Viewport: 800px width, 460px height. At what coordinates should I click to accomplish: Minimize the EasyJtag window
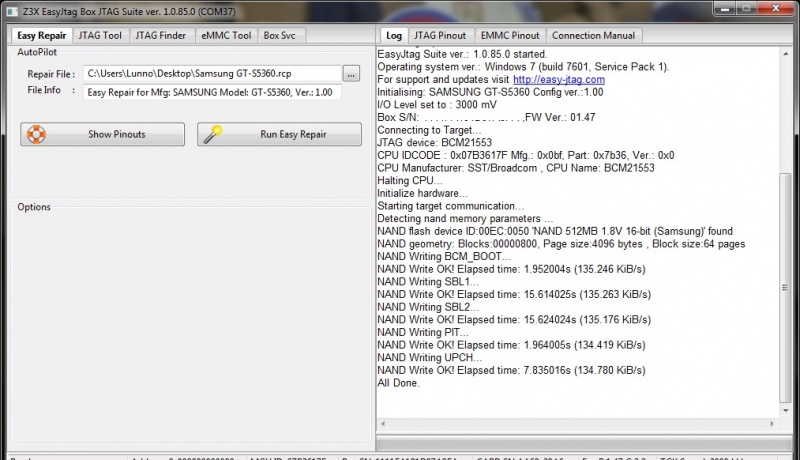pyautogui.click(x=725, y=8)
